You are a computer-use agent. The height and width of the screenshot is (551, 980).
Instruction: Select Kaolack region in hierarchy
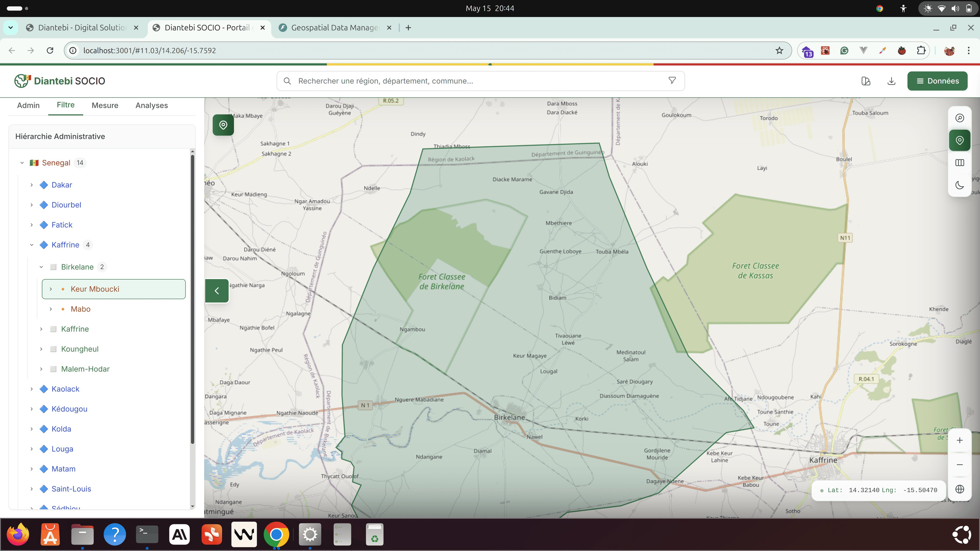65,389
